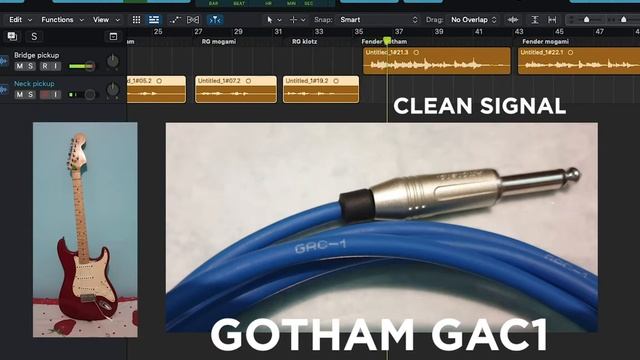Switch to grid view icon
The height and width of the screenshot is (360, 640).
click(x=136, y=20)
